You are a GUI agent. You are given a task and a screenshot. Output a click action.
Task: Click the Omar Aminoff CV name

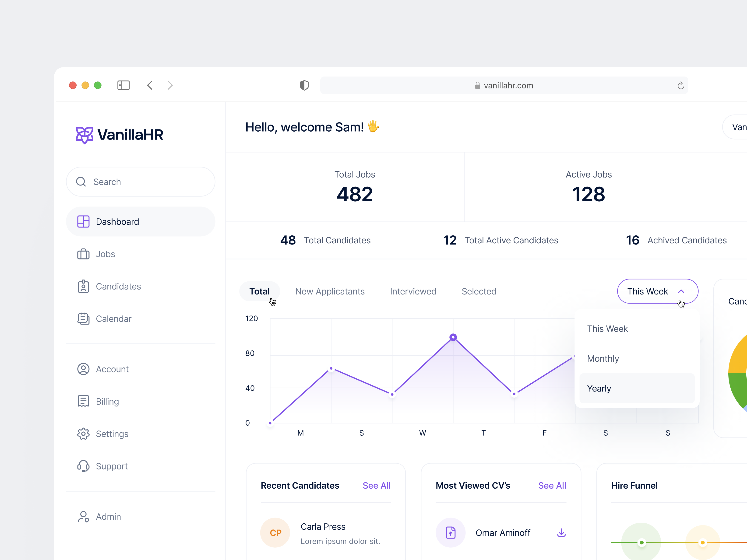pyautogui.click(x=503, y=533)
